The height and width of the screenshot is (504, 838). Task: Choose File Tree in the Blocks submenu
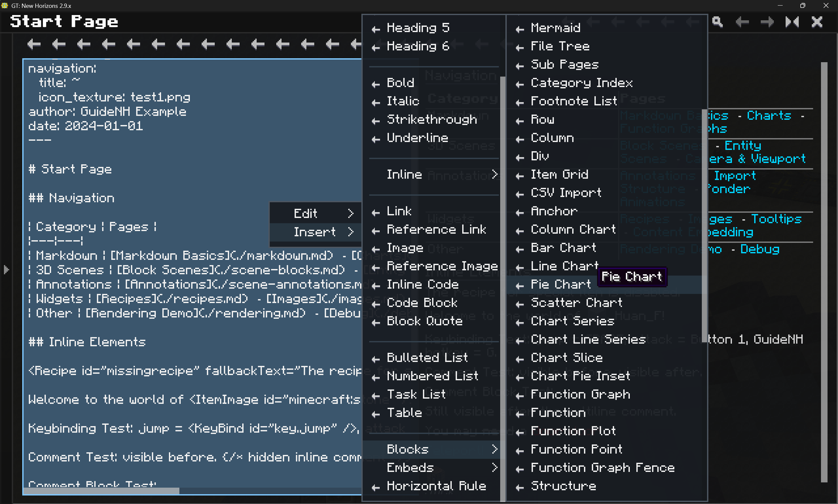coord(604,46)
